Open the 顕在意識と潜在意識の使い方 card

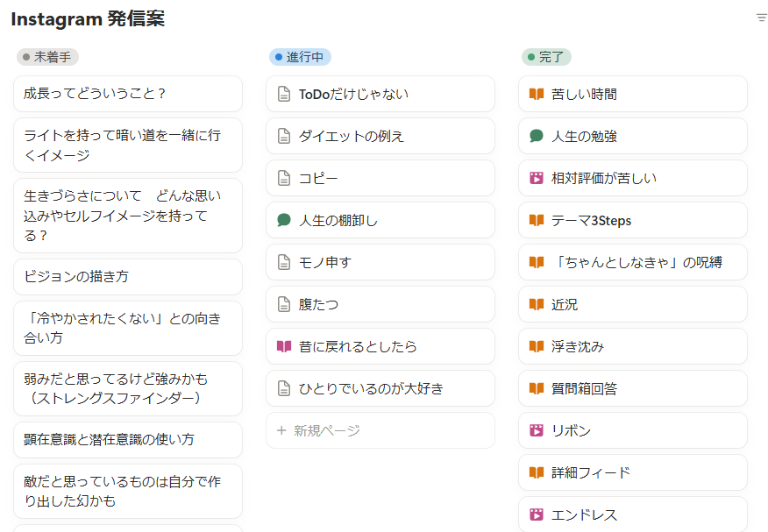click(x=127, y=440)
